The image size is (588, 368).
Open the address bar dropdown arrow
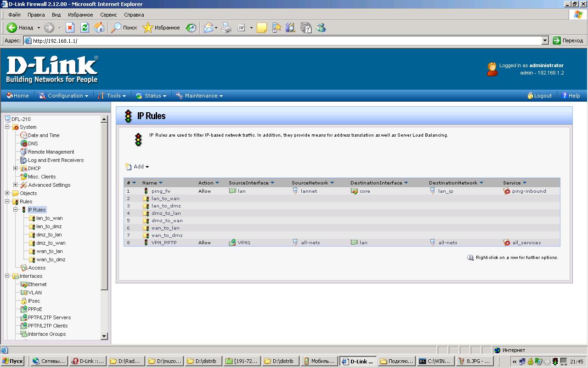coord(545,40)
